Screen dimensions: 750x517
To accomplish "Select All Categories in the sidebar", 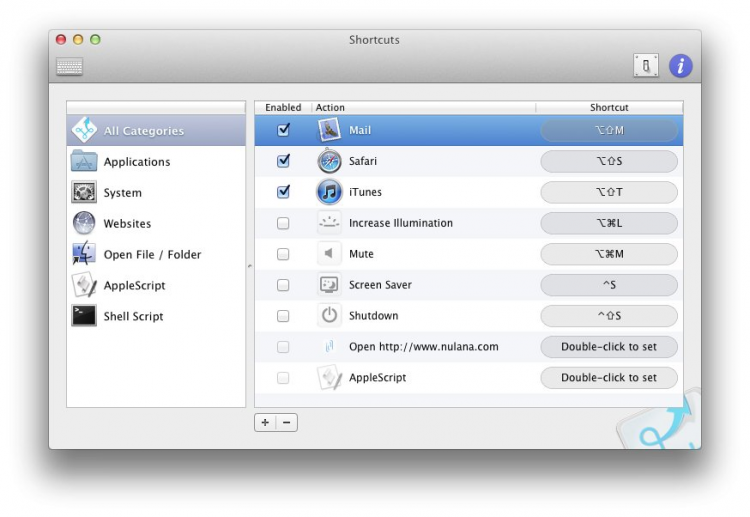I will point(156,130).
